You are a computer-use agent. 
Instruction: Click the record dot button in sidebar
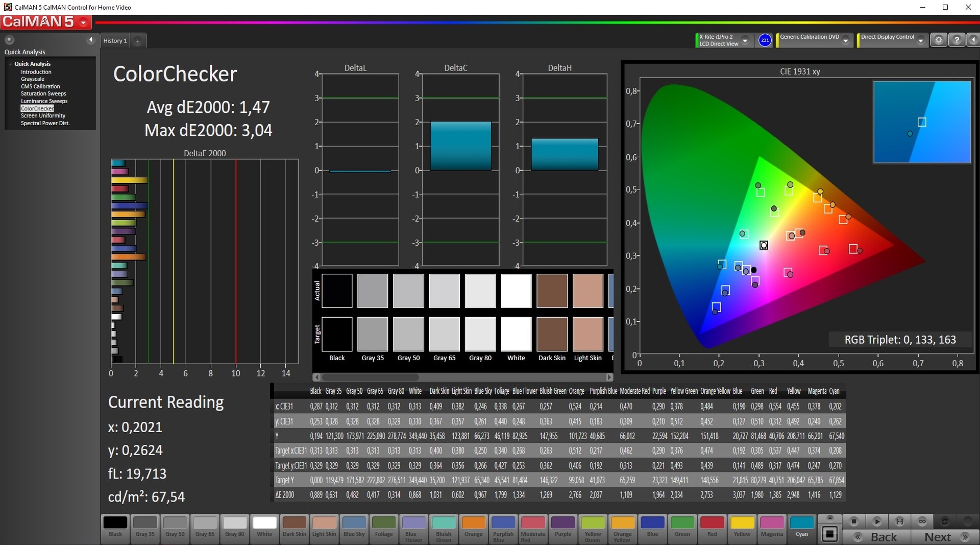pos(9,40)
